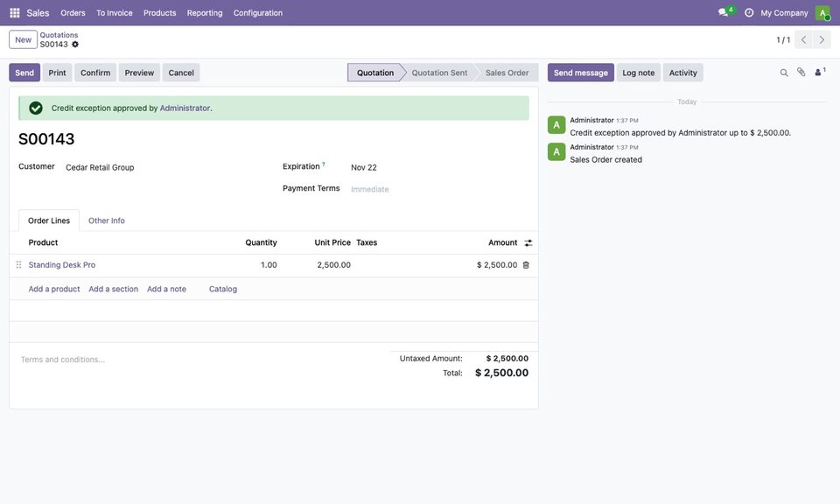The height and width of the screenshot is (504, 840).
Task: Click Send message in chatter
Action: click(581, 73)
